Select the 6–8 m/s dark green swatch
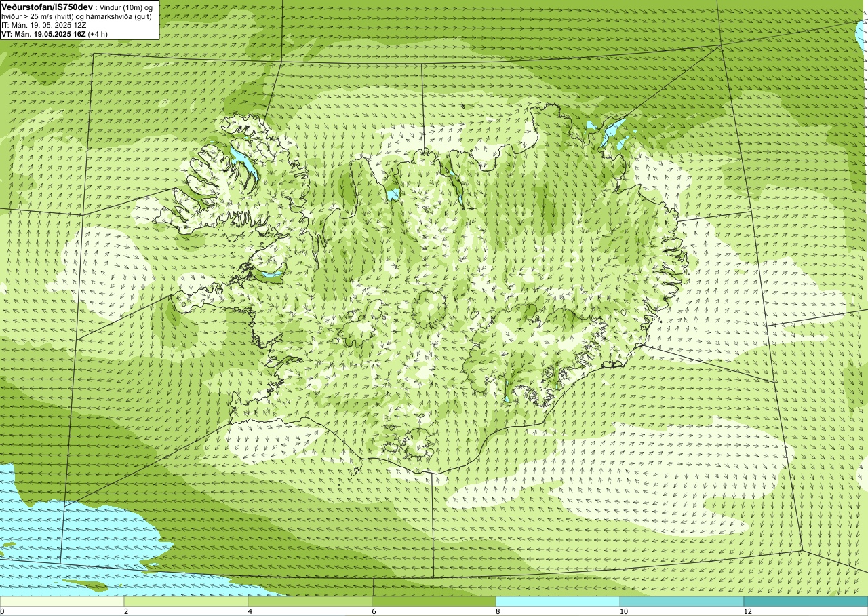This screenshot has width=868, height=616. point(434,601)
